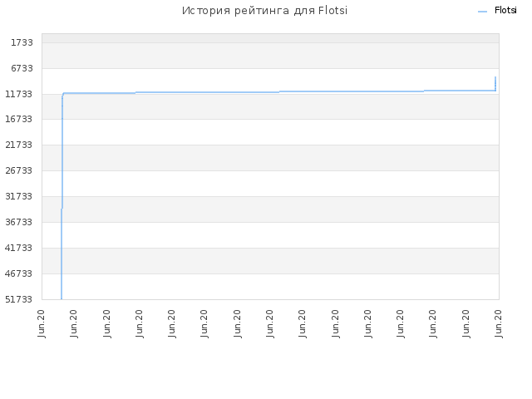Click the 46733 y-axis label
The width and height of the screenshot is (532, 399).
(x=18, y=273)
